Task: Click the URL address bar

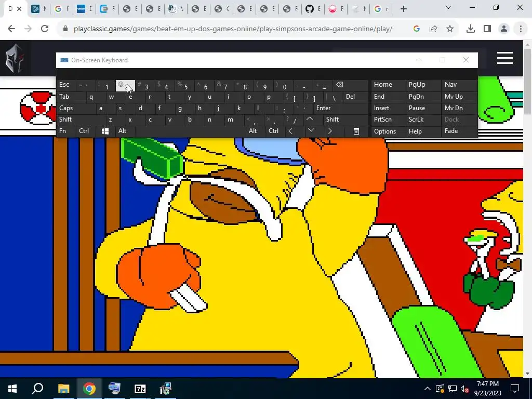Action: pyautogui.click(x=233, y=29)
